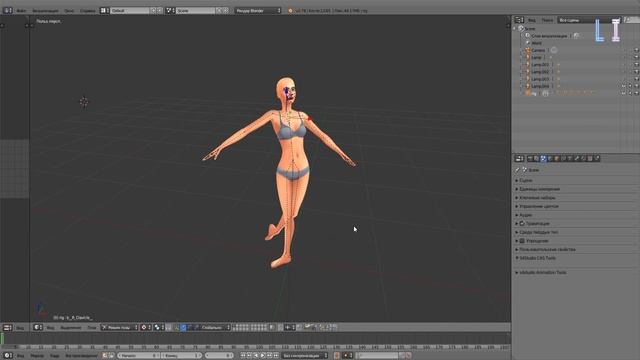Expand S4Studio Animation Tools panel
The image size is (640, 360).
542,272
